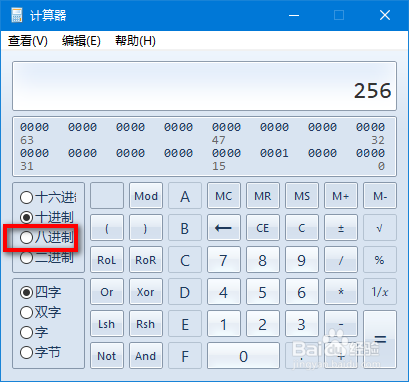The image size is (409, 382).
Task: Click the plus-minus sign toggle button
Action: [341, 228]
